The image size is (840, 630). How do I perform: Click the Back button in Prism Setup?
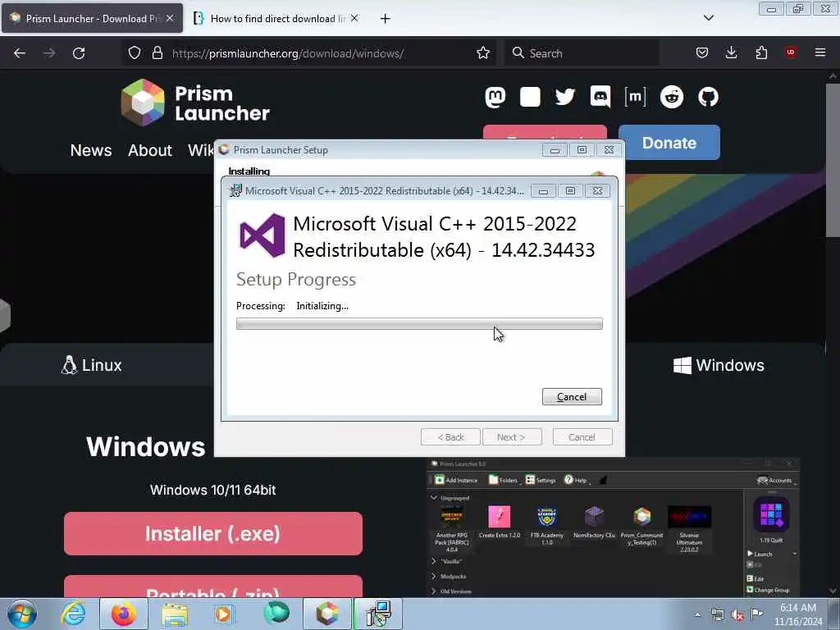[450, 437]
